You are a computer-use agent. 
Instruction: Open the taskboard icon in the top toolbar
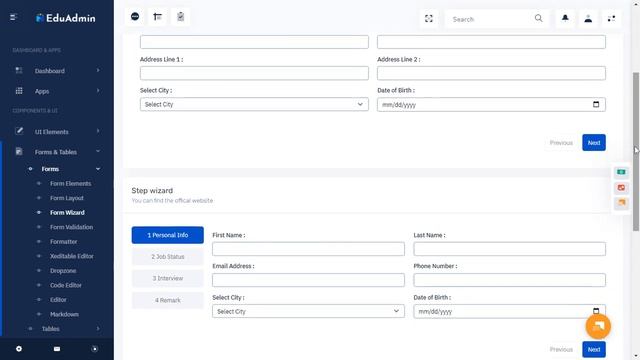coord(158,17)
